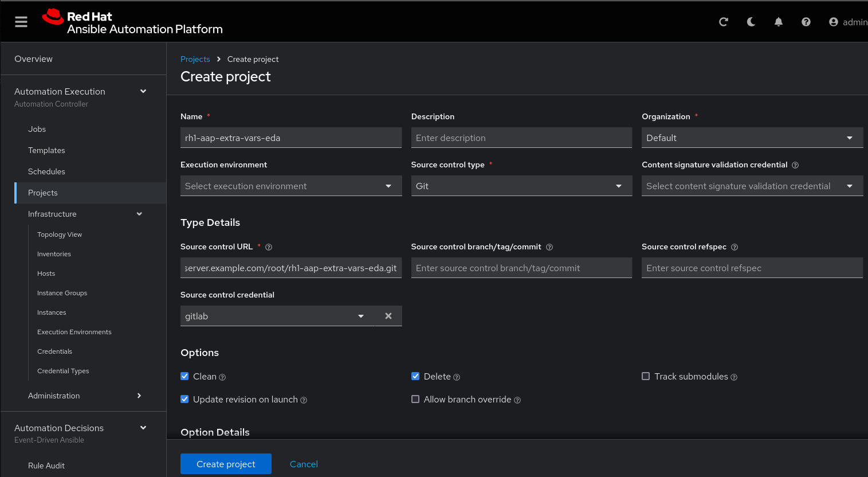Show help for Source control URL
The height and width of the screenshot is (477, 868).
pyautogui.click(x=269, y=247)
